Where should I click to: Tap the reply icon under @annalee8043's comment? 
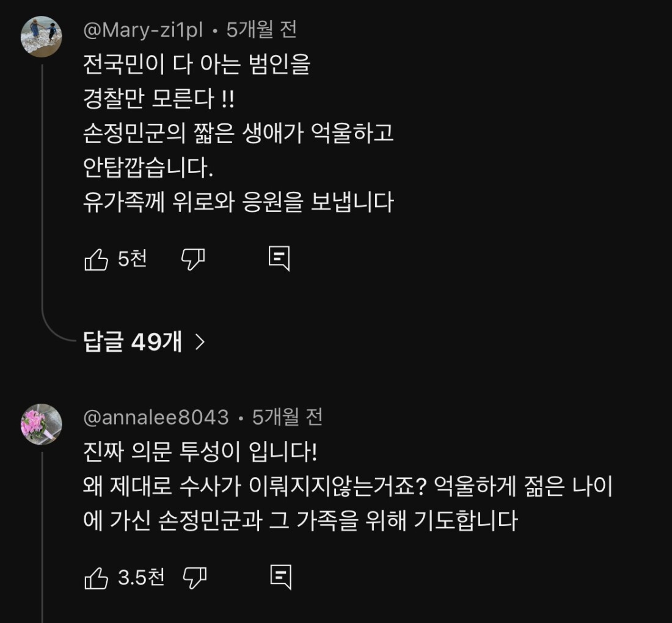280,577
